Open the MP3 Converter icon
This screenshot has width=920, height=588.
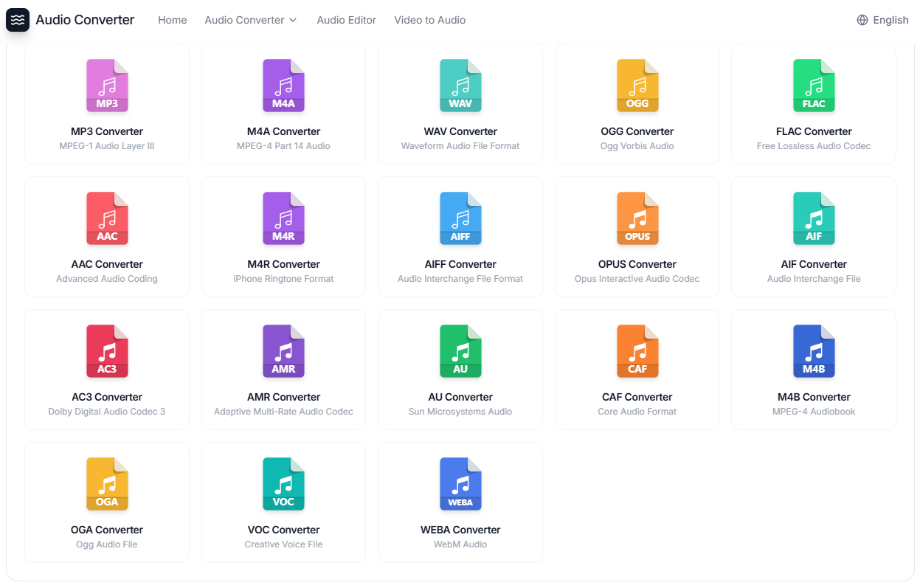[107, 86]
